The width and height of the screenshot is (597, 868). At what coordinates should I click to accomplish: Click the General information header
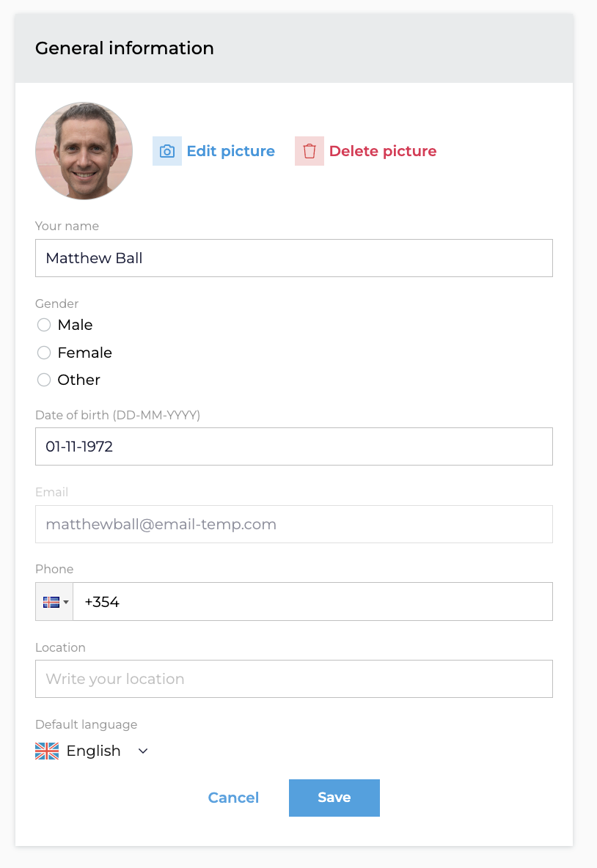pos(125,48)
